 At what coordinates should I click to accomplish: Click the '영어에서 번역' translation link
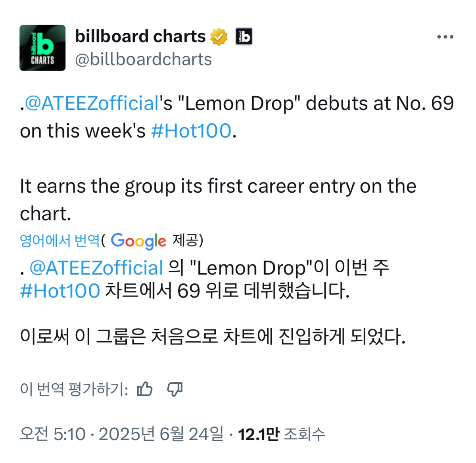pos(60,241)
